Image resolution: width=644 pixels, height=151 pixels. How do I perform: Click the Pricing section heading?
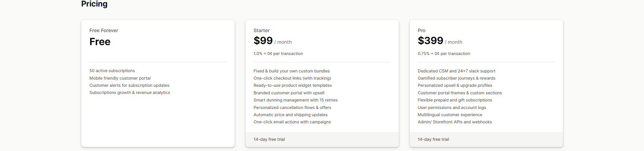pos(94,4)
